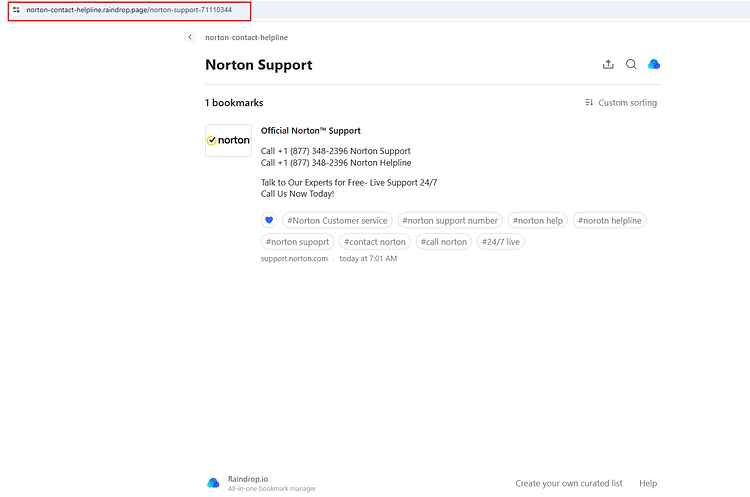750x497 pixels.
Task: Click the Raindrop cloud icon near search
Action: [x=654, y=64]
